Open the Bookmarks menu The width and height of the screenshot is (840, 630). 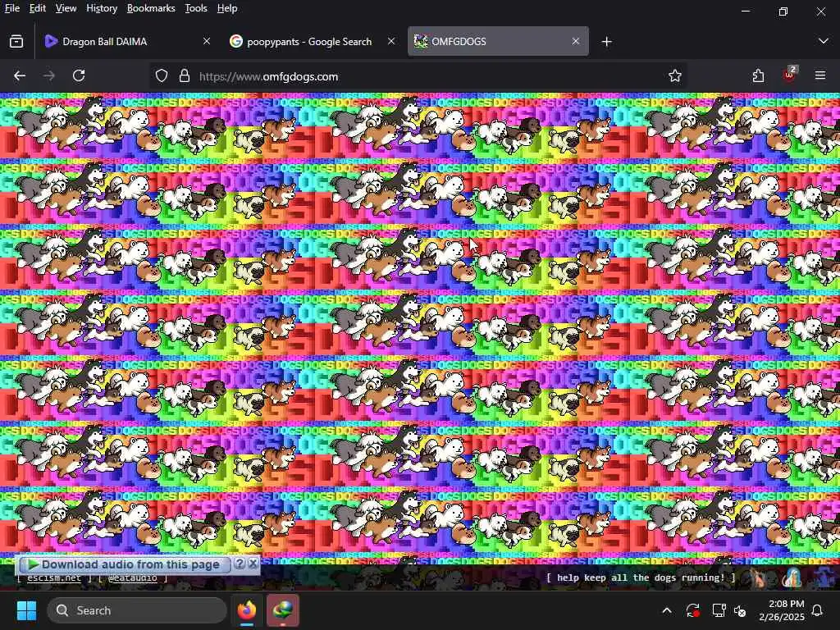[151, 8]
